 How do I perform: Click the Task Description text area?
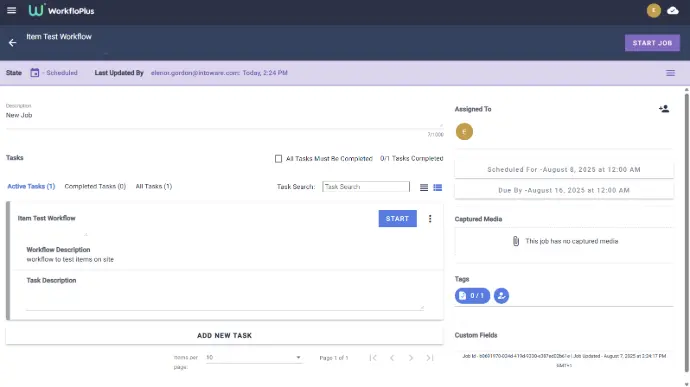225,299
